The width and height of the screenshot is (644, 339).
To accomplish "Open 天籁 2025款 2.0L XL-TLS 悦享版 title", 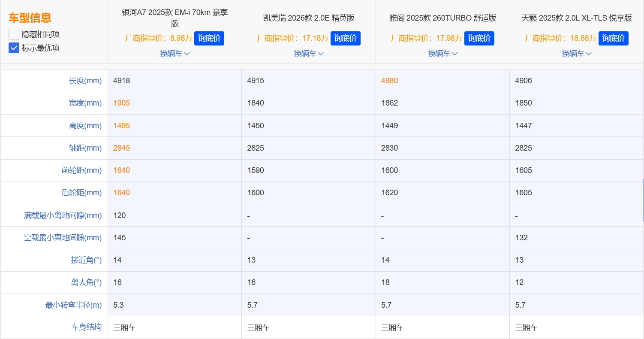I will point(577,18).
